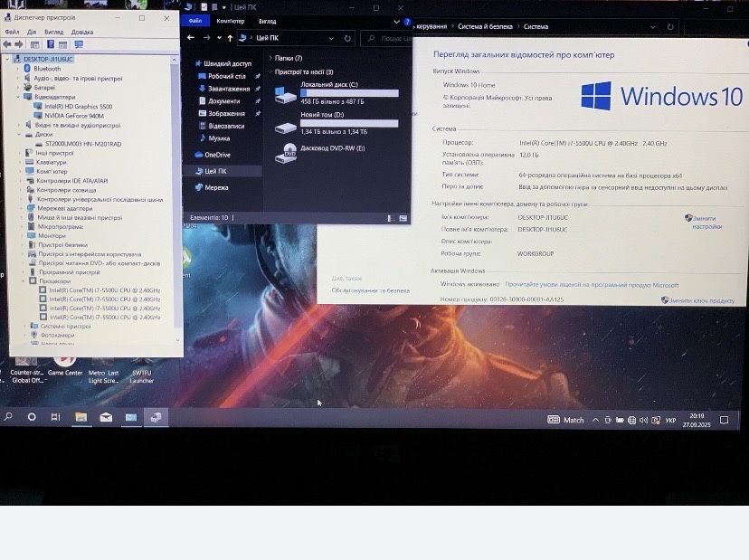
Task: Expand the Клавіатури node arrow
Action: coord(21,163)
